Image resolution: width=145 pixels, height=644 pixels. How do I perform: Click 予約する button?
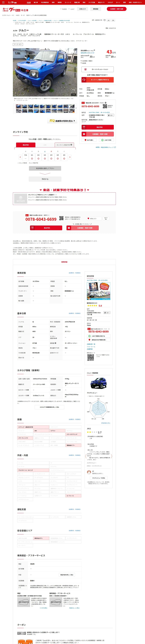[45, 179]
